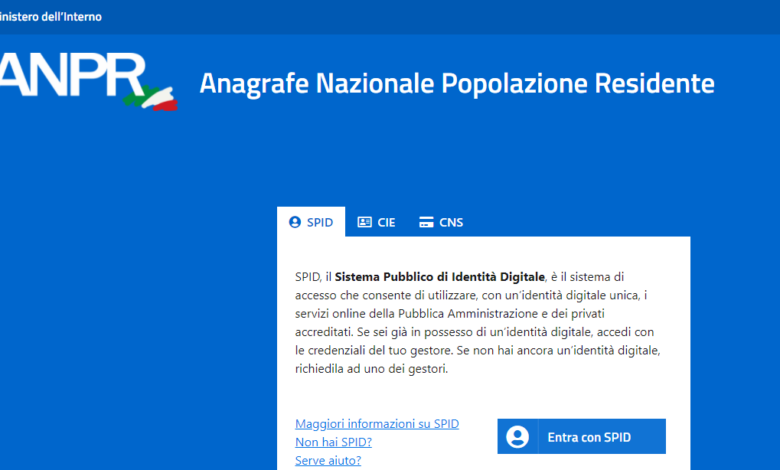The height and width of the screenshot is (470, 780).
Task: Follow the Non hai SPID? link
Action: coord(333,442)
